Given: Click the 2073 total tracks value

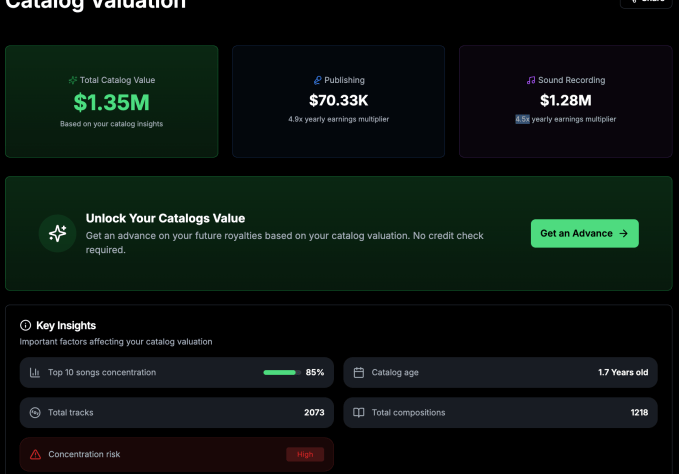Looking at the screenshot, I should tap(314, 413).
